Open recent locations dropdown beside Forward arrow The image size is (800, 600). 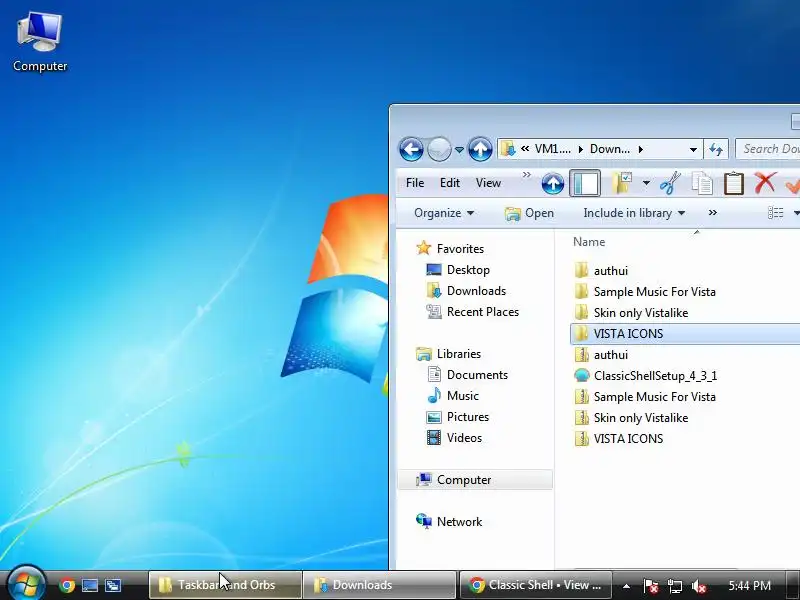tap(459, 150)
